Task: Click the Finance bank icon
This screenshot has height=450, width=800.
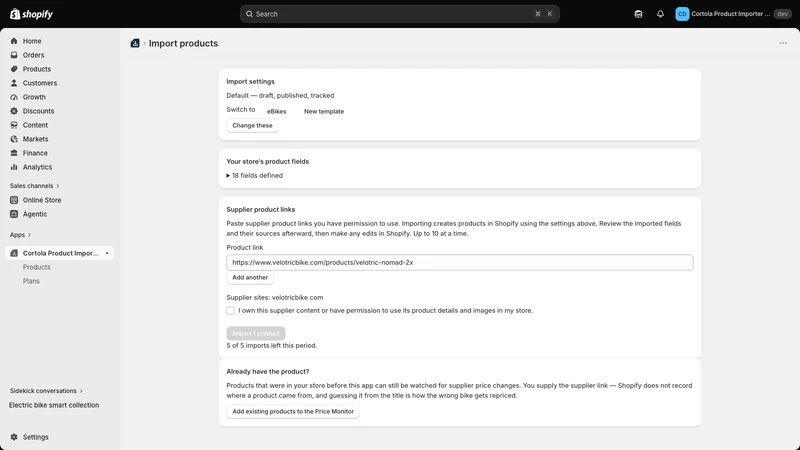Action: tap(14, 153)
